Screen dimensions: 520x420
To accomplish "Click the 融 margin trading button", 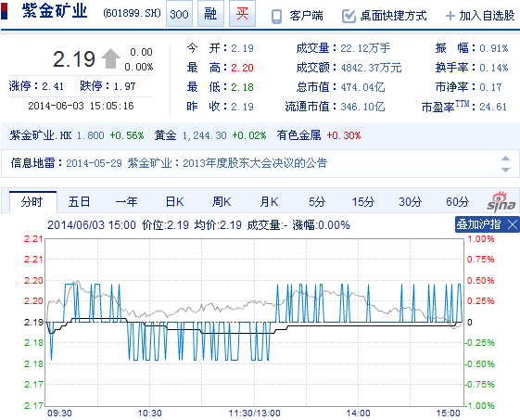I will click(x=210, y=14).
